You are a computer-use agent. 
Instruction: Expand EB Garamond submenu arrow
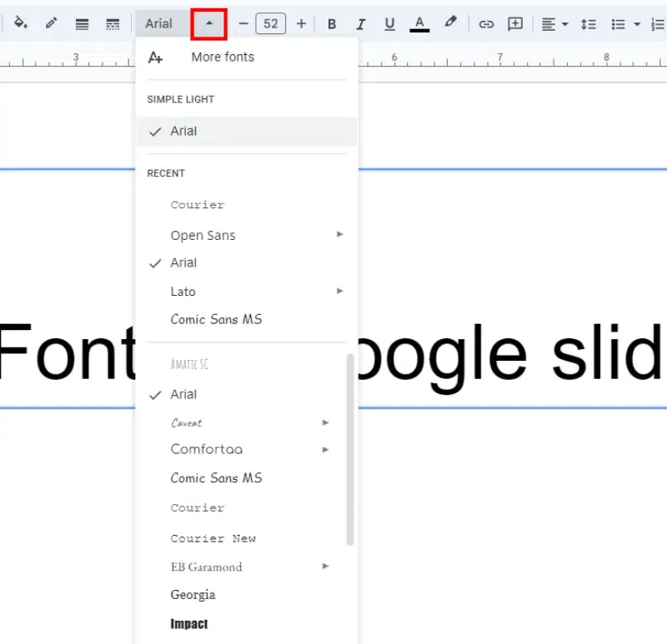(325, 566)
